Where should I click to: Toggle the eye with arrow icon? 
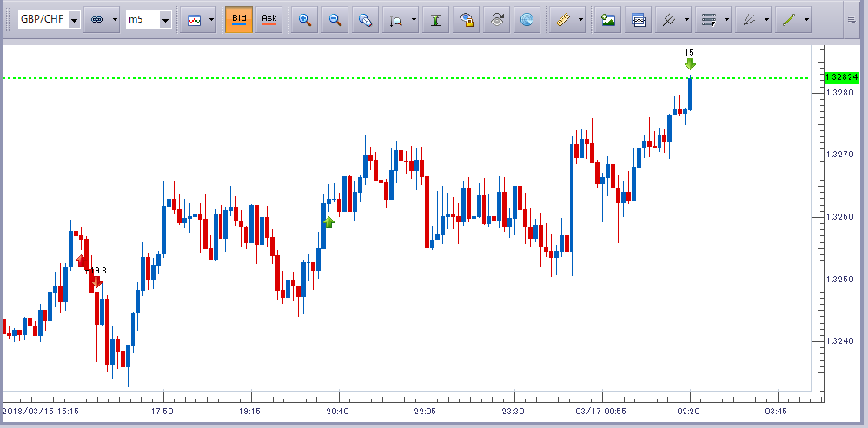[496, 20]
